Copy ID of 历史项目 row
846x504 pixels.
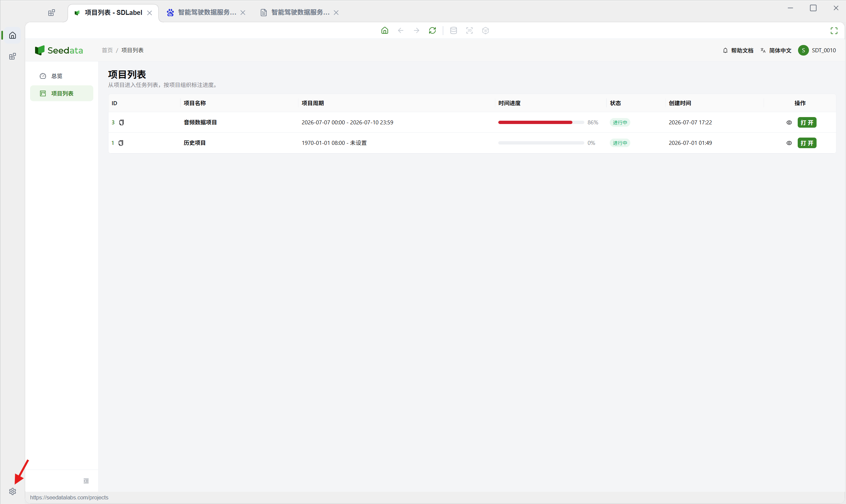point(121,143)
